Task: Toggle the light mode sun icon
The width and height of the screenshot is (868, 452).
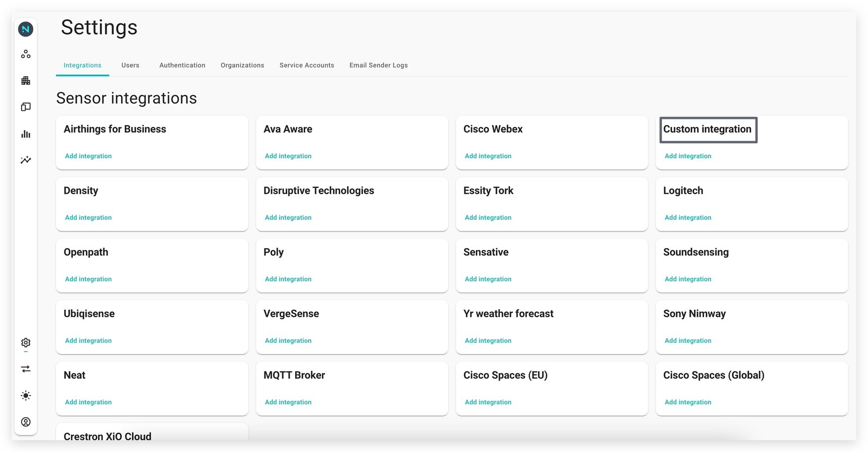Action: 26,395
